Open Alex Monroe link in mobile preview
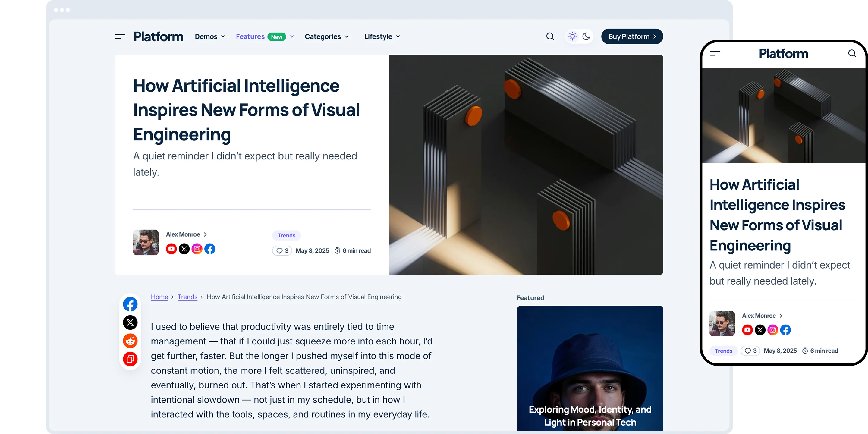Image resolution: width=868 pixels, height=434 pixels. click(762, 316)
